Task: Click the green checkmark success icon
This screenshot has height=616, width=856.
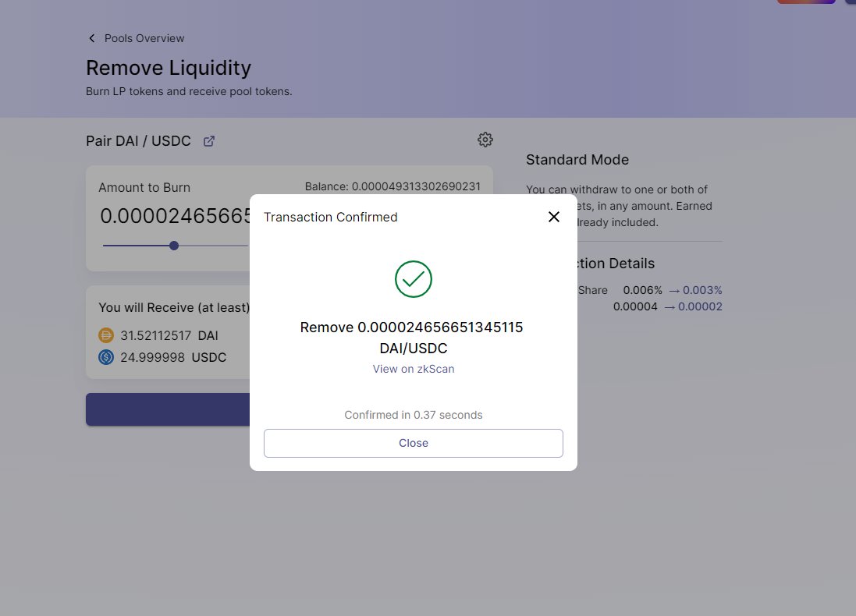Action: point(414,279)
